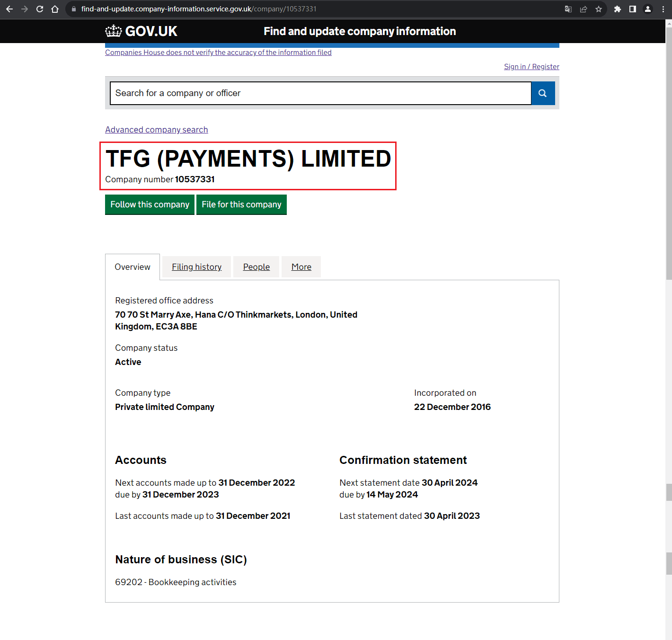672x640 pixels.
Task: Click the Nature of business (SIC) heading
Action: click(x=181, y=560)
